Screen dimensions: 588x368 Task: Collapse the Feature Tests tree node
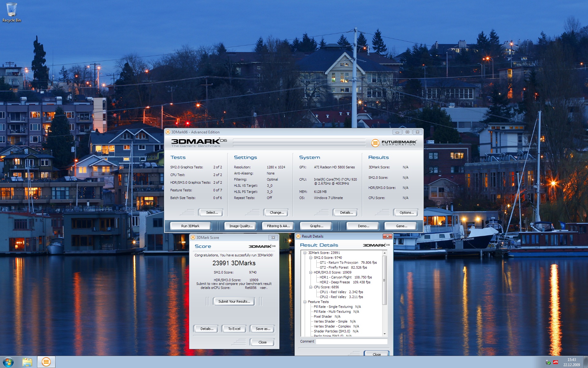point(305,302)
